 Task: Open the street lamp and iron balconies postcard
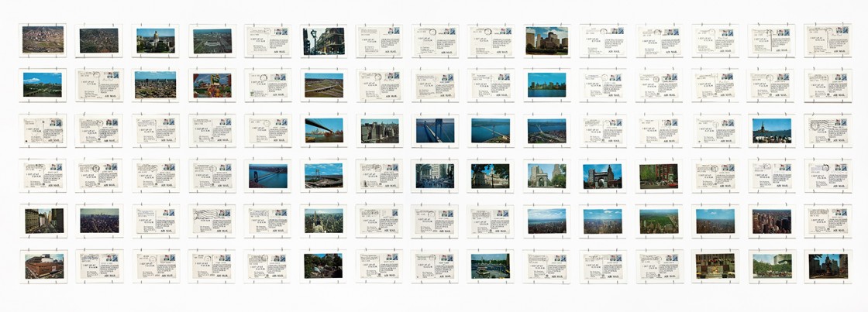click(324, 41)
